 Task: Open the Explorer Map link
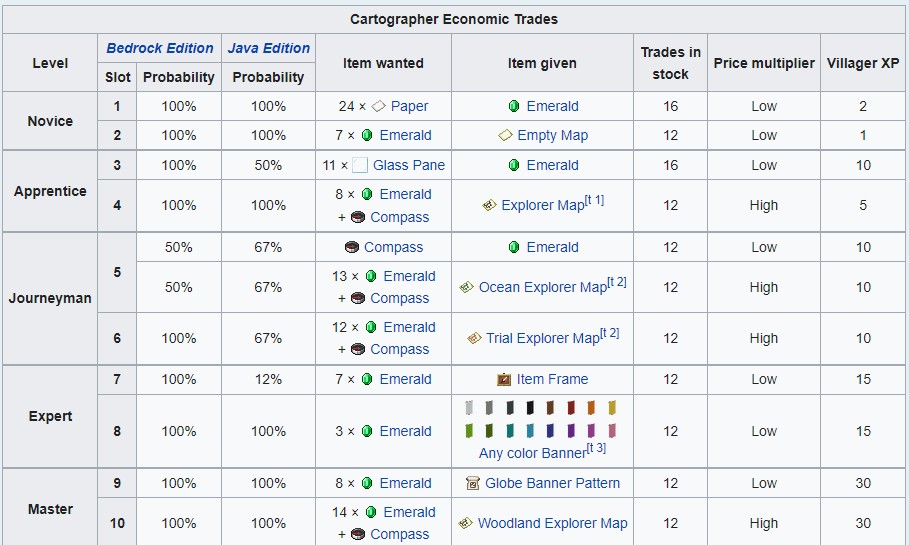click(x=542, y=205)
